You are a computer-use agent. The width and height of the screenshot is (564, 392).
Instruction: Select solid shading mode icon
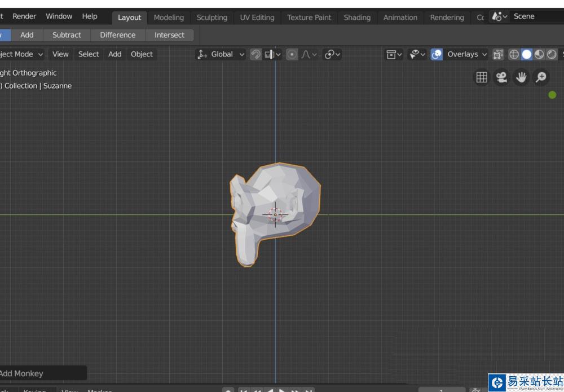(527, 54)
